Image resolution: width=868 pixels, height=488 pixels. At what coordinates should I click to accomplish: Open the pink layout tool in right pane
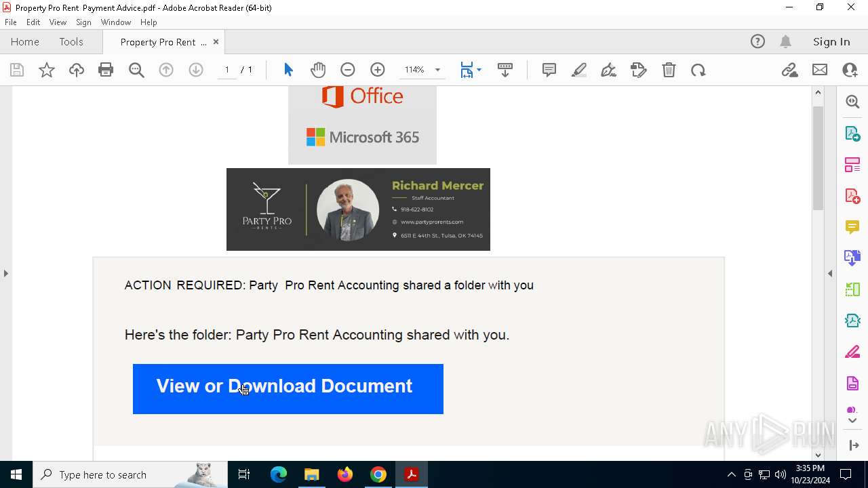852,165
